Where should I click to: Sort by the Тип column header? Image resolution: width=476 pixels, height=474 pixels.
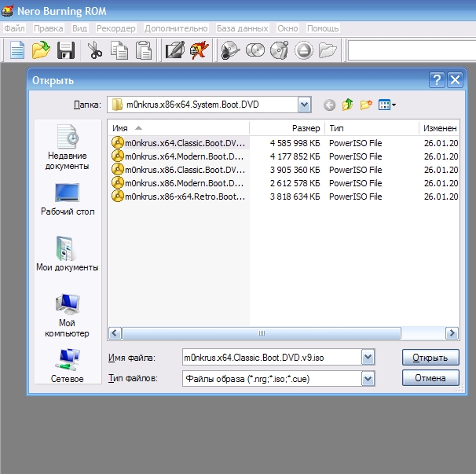[x=372, y=128]
